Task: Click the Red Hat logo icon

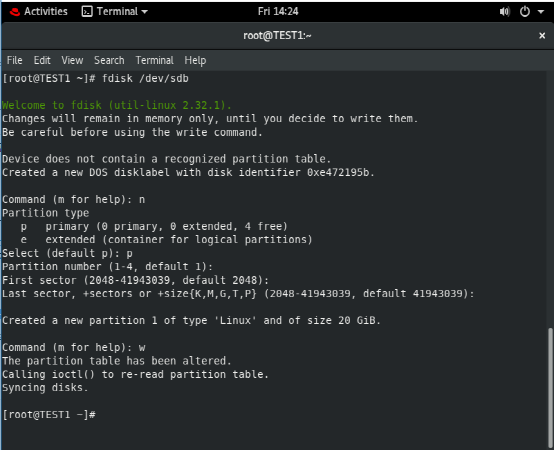Action: (14, 12)
